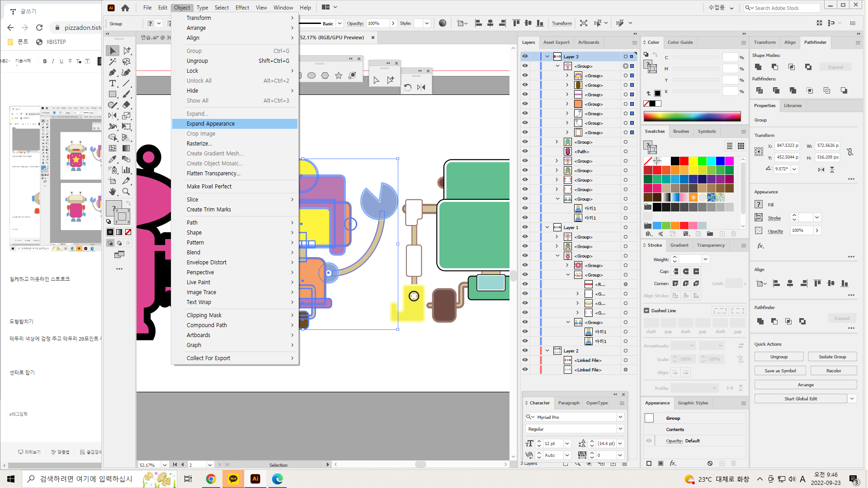Switch to the Brushes tab

tap(681, 131)
